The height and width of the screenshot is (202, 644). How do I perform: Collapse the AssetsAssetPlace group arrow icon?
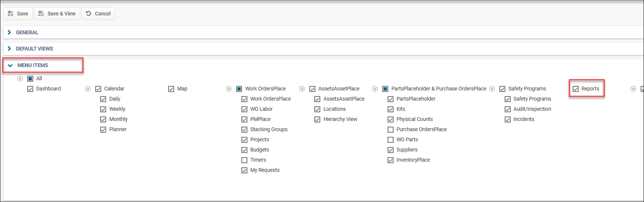(302, 89)
